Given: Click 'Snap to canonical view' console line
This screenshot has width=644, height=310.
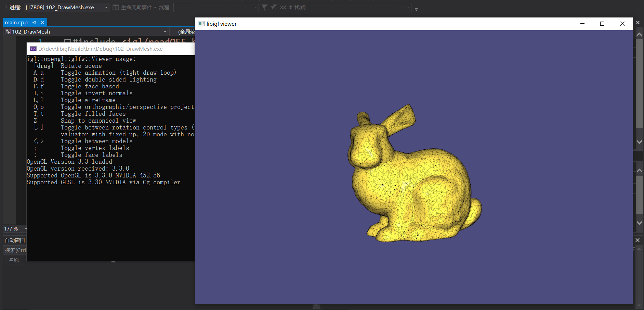Looking at the screenshot, I should 98,121.
